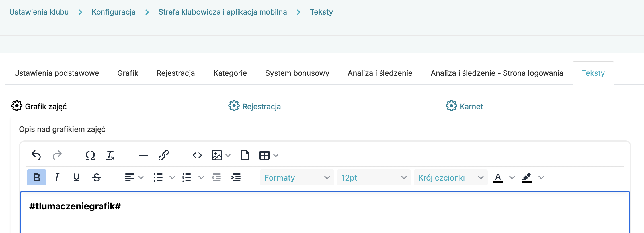The height and width of the screenshot is (233, 644).
Task: Toggle bold formatting button
Action: (37, 177)
